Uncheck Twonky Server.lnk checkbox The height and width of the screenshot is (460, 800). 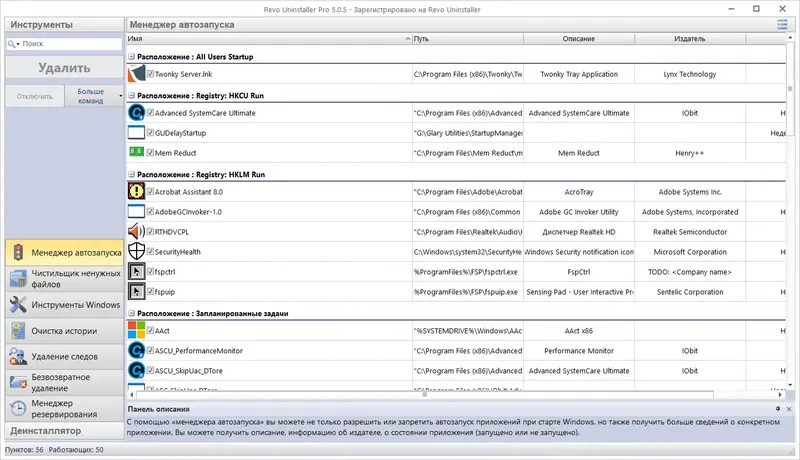point(150,73)
